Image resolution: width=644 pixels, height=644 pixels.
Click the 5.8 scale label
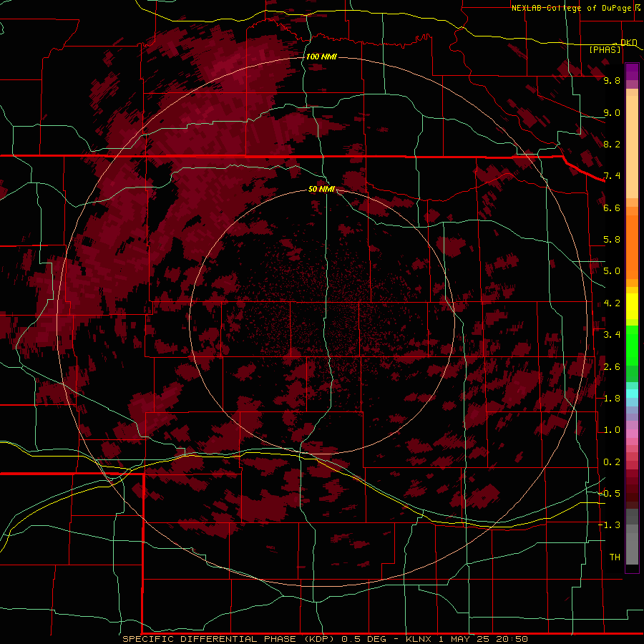612,240
